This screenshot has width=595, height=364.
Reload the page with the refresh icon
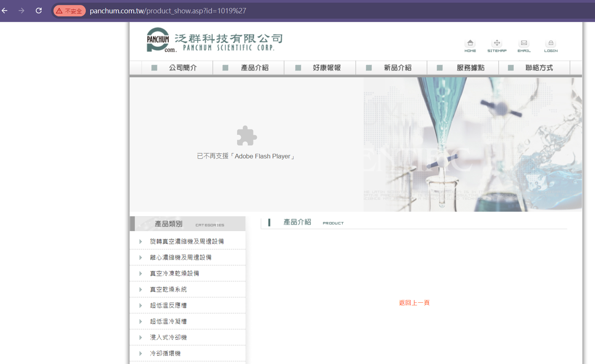coord(38,11)
